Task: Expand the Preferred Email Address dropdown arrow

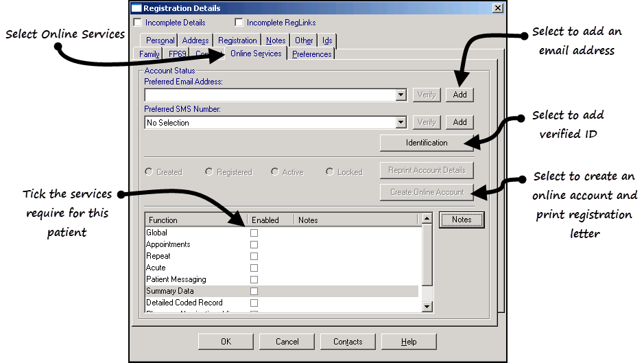Action: pyautogui.click(x=401, y=95)
